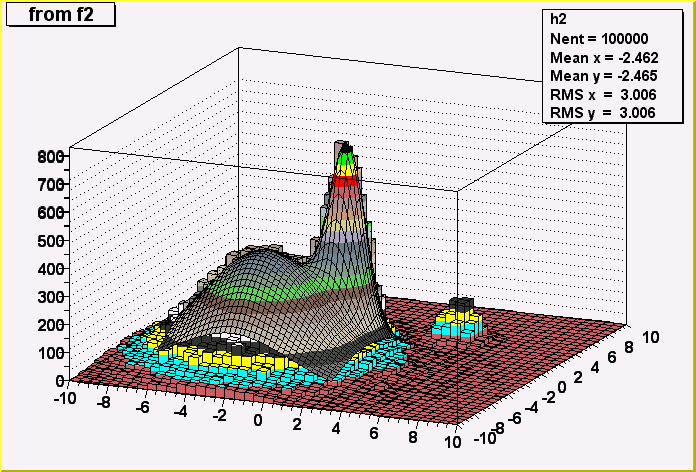Click the RMS y entry in stats box

pyautogui.click(x=603, y=113)
